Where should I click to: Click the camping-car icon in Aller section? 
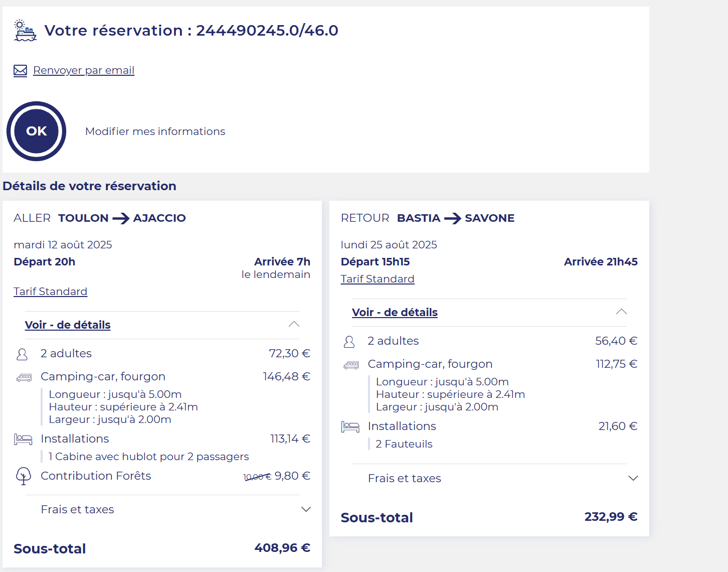click(24, 377)
